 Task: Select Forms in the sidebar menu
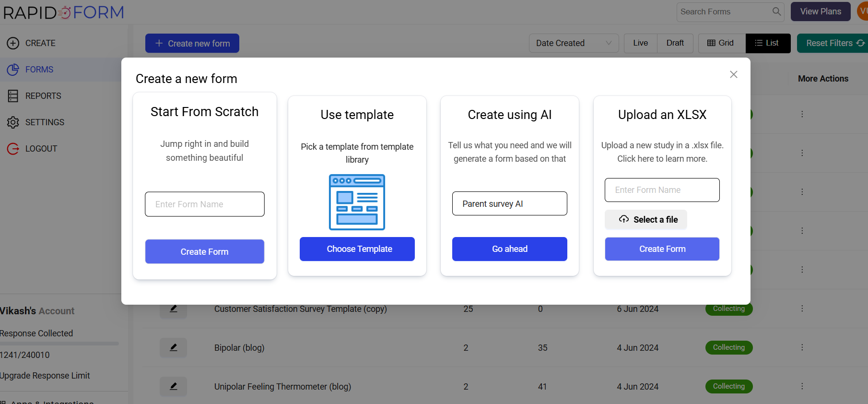click(x=39, y=70)
